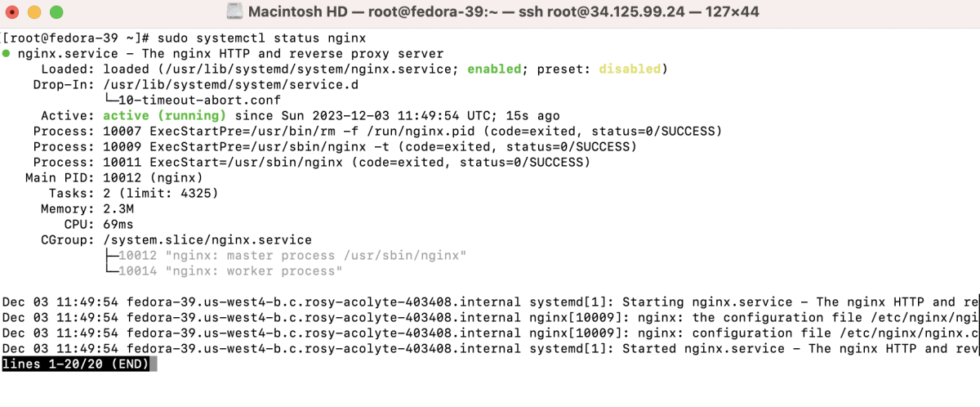The height and width of the screenshot is (407, 980).
Task: Click the /usr/lib/systemd/system/service.d drop-in path
Action: point(231,85)
